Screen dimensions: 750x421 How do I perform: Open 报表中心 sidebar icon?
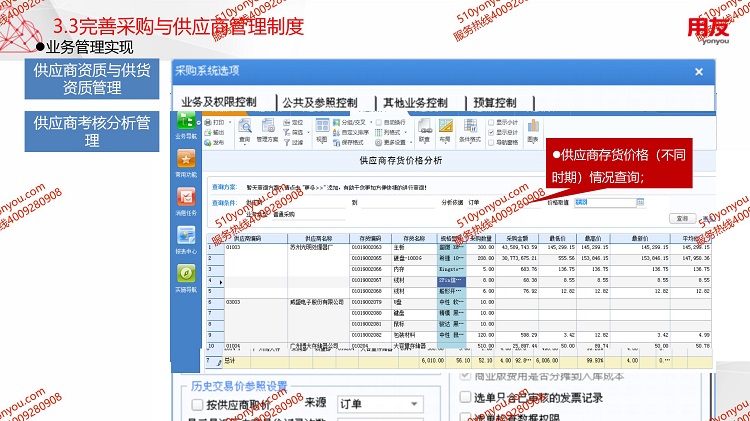click(x=186, y=238)
